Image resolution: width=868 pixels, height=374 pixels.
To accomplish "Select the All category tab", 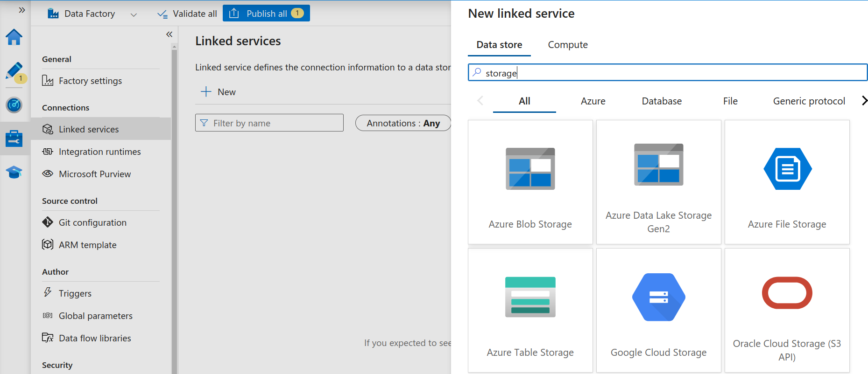I will (x=524, y=101).
